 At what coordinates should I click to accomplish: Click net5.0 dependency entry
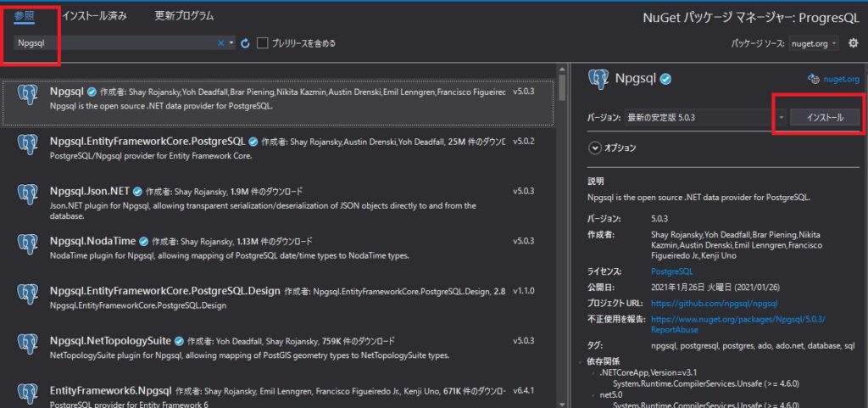[610, 395]
